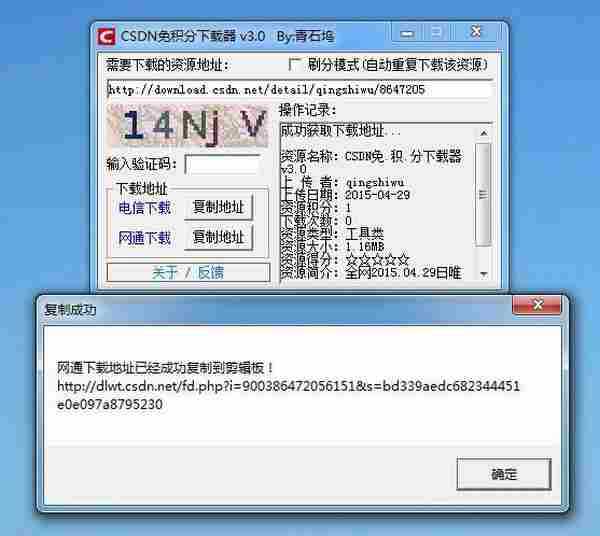Click the log scrollbar down arrow

484,274
